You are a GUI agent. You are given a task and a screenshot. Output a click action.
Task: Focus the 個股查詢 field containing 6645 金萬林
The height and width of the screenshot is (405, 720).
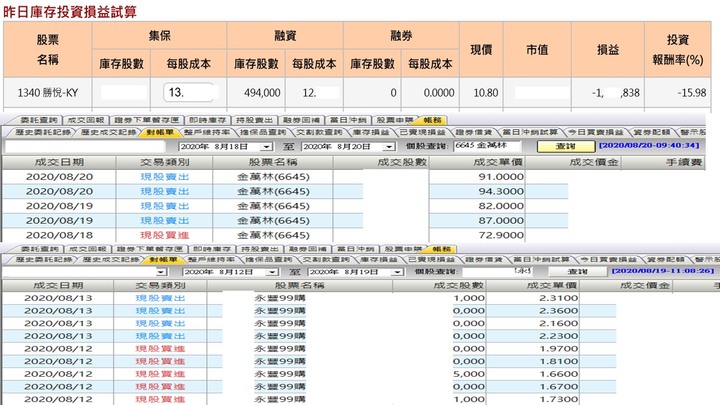pyautogui.click(x=487, y=146)
